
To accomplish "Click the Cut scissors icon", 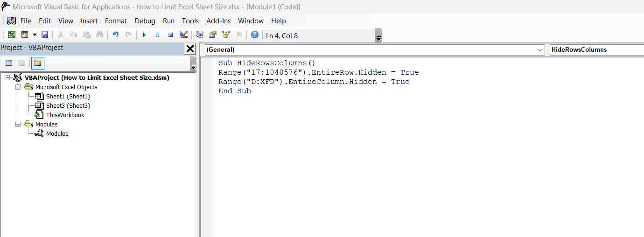I will (60, 35).
